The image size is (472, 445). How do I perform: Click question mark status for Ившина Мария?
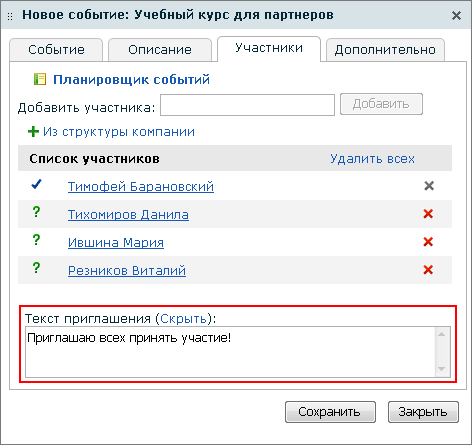point(36,240)
